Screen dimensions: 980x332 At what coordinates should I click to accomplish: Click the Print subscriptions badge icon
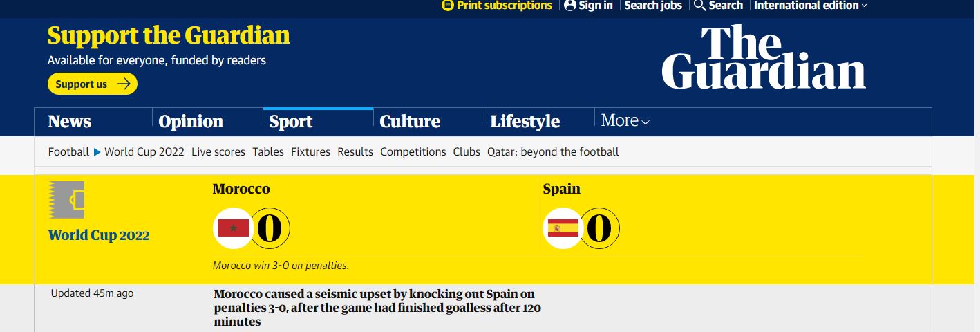click(x=448, y=6)
